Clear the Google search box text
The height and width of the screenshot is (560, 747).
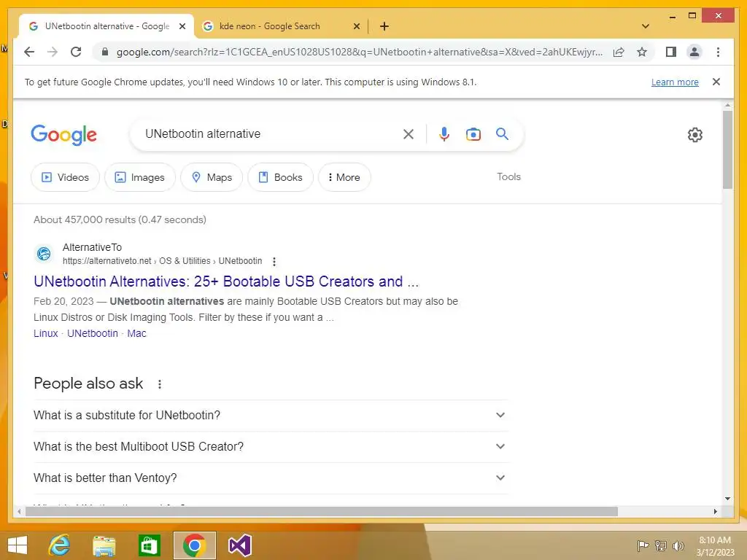(x=409, y=134)
